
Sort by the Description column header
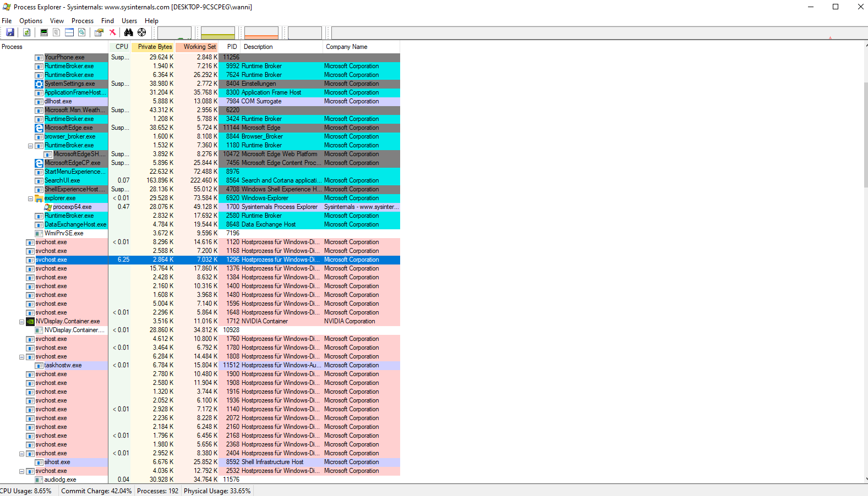tap(282, 47)
